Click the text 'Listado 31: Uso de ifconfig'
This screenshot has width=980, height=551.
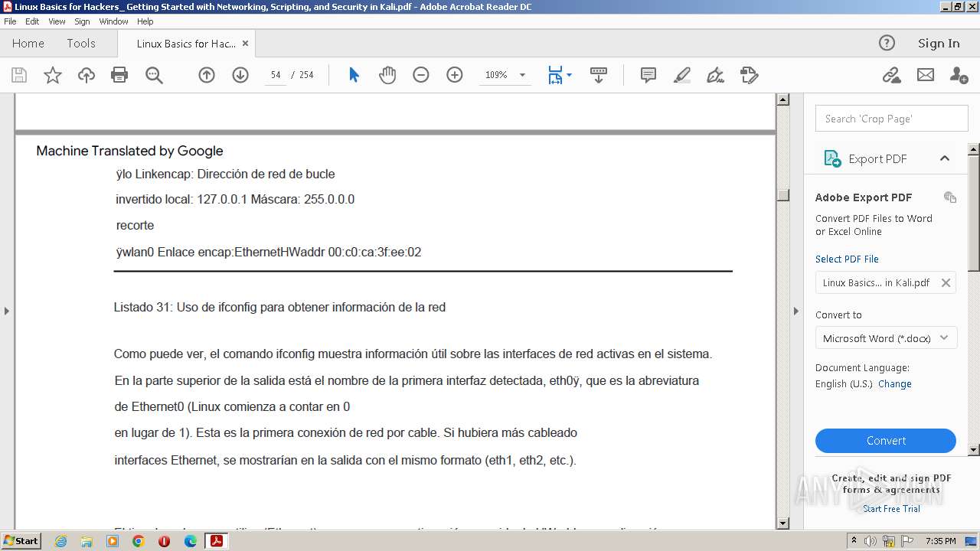point(184,307)
